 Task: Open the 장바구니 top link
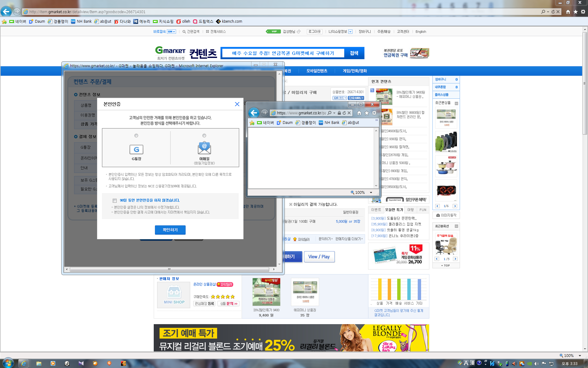point(365,32)
